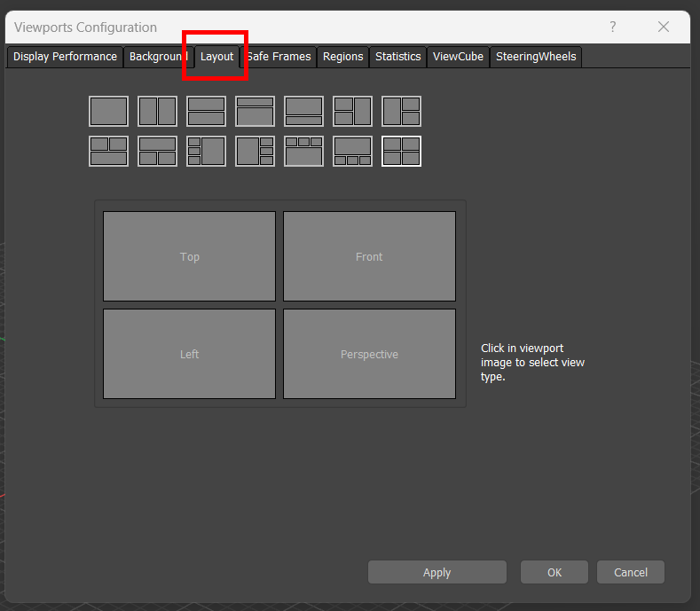Open help via the question mark button

(613, 27)
